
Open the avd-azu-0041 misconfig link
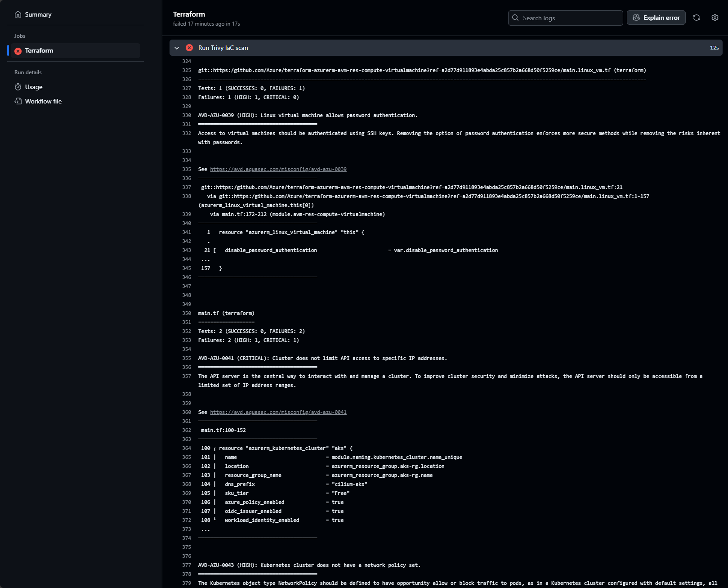[278, 412]
